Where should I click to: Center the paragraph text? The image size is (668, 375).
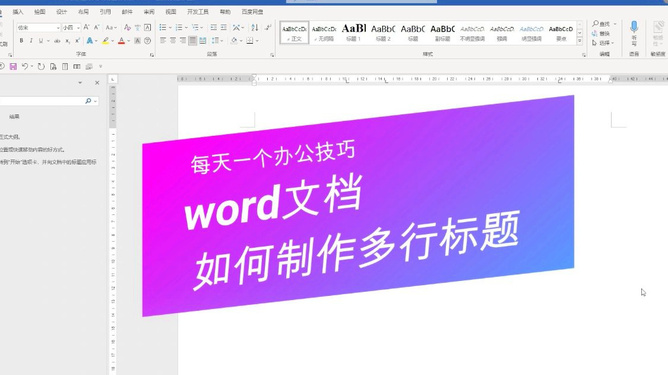pyautogui.click(x=173, y=41)
